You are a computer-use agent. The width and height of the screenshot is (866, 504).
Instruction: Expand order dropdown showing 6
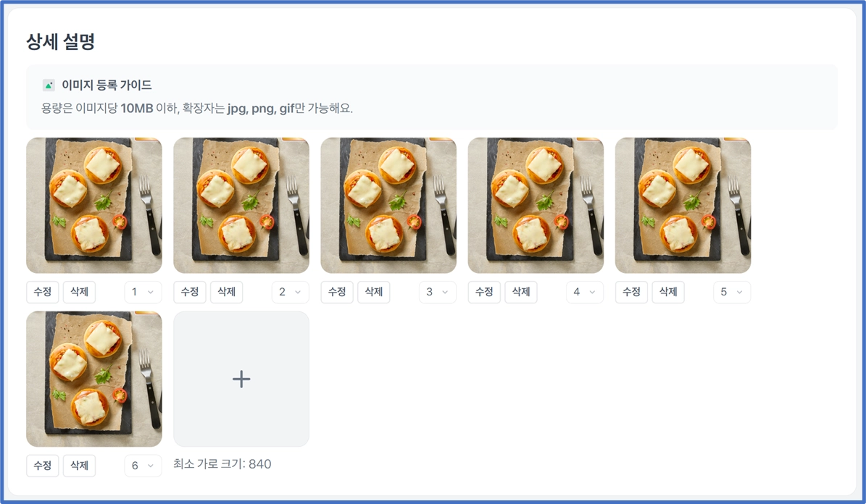pos(143,466)
